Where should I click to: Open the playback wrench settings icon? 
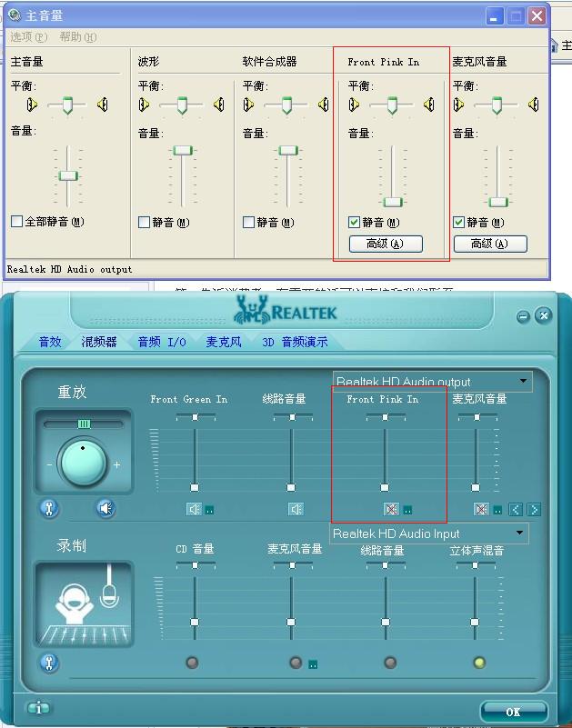point(49,508)
